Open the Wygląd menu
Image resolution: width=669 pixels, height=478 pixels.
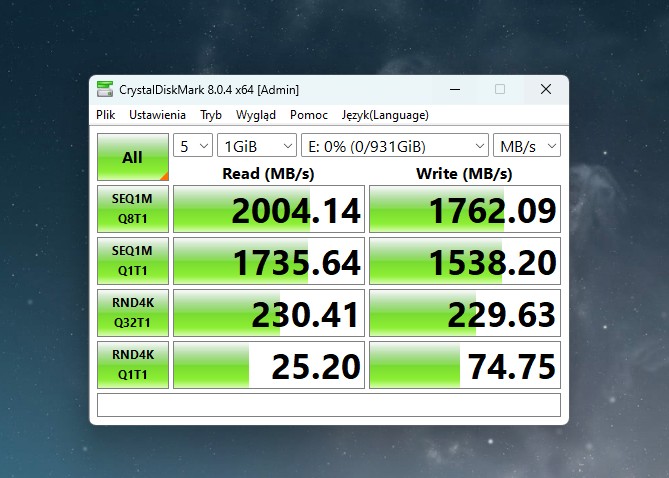pyautogui.click(x=256, y=115)
